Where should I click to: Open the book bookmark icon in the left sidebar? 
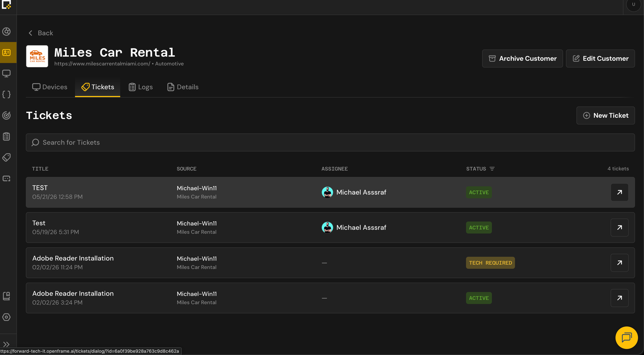pyautogui.click(x=6, y=296)
